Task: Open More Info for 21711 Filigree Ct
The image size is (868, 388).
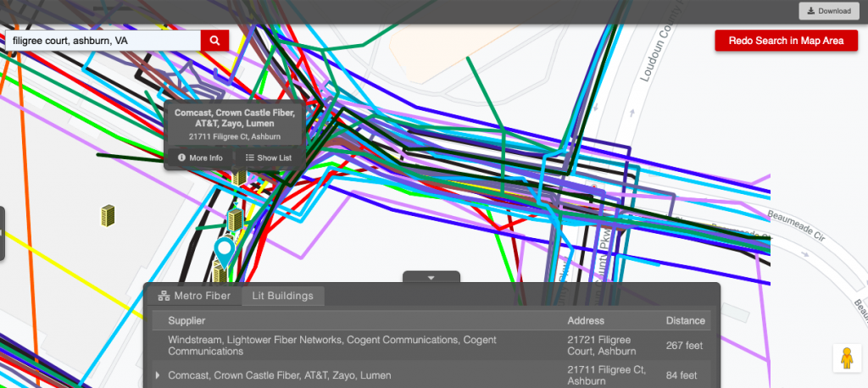Action: point(200,158)
